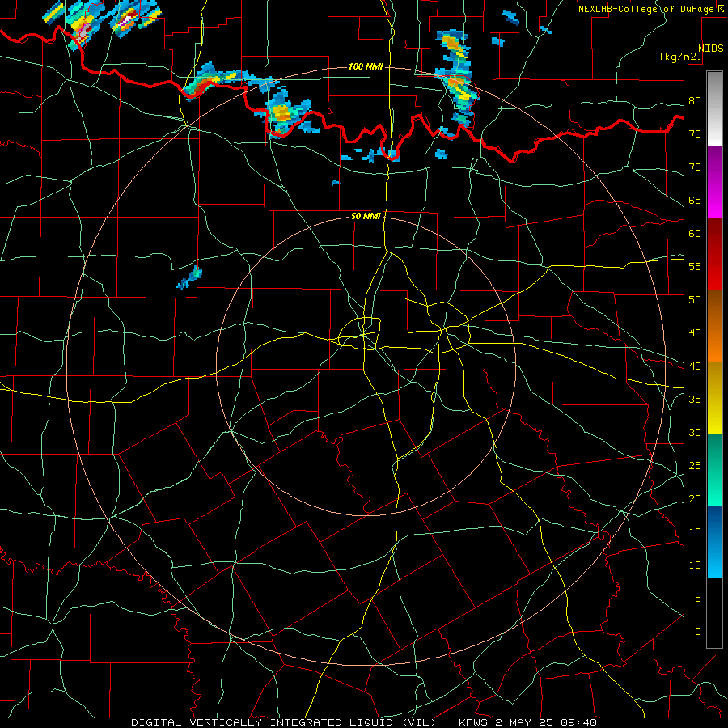Viewport: 728px width, 728px height.
Task: Click the gray-white segment of the color bar
Action: (714, 108)
